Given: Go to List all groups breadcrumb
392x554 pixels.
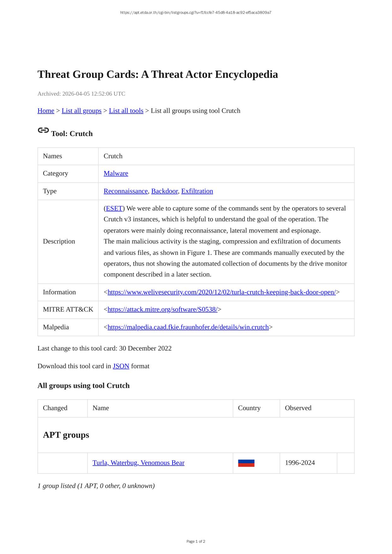Looking at the screenshot, I should (81, 111).
